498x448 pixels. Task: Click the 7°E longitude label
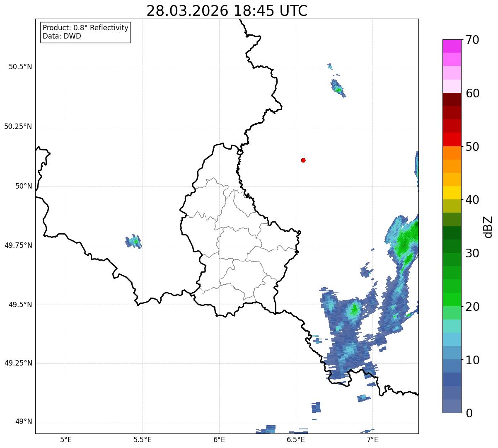372,439
